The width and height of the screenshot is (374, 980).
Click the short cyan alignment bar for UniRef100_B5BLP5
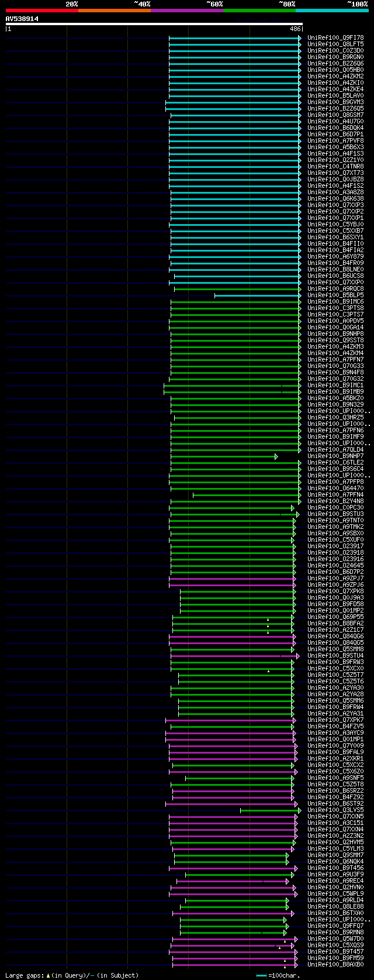257,295
